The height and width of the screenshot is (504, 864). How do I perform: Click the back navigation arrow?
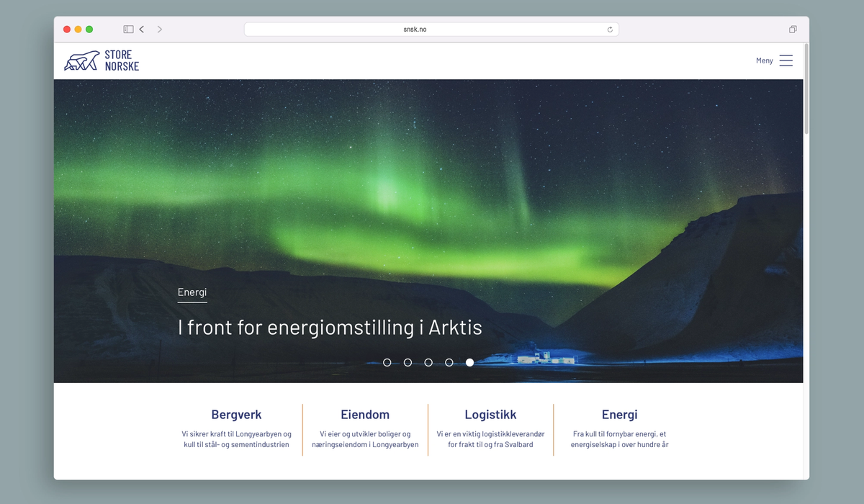click(x=142, y=29)
